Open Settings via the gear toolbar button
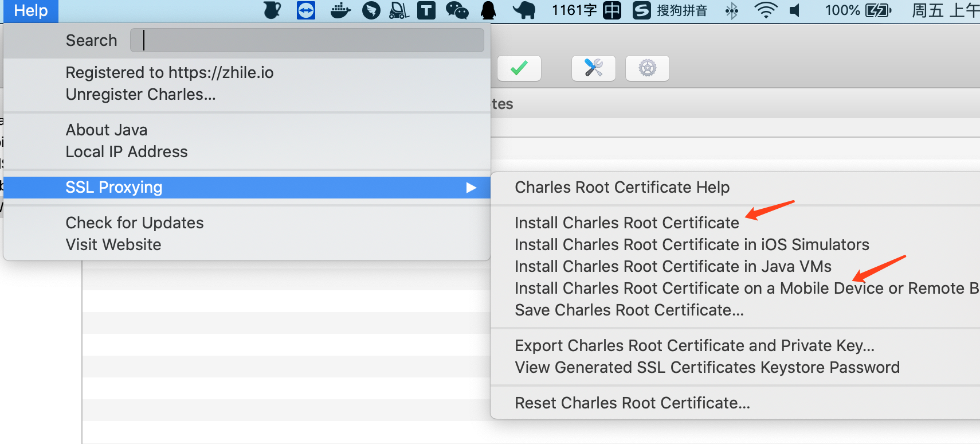The image size is (980, 444). coord(648,68)
